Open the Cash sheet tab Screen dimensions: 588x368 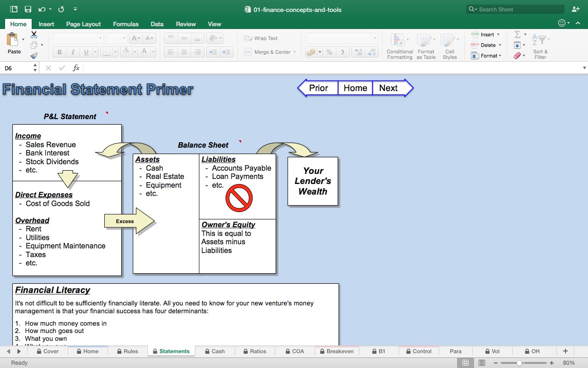[215, 351]
